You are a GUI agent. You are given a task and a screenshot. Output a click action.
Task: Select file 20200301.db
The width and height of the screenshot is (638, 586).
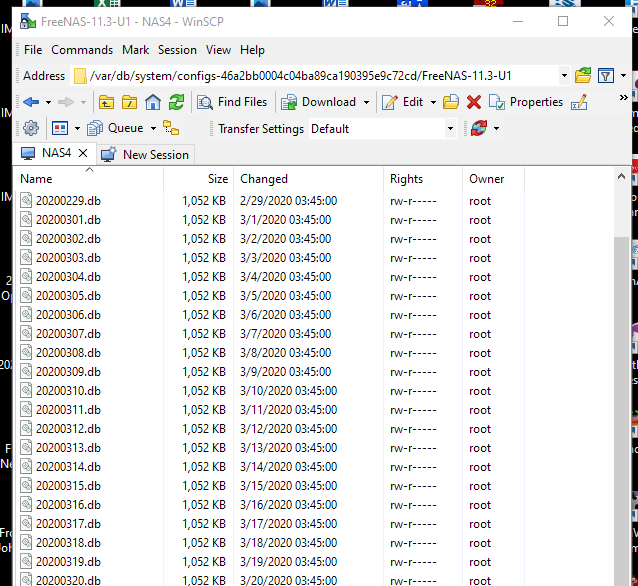[x=68, y=220]
